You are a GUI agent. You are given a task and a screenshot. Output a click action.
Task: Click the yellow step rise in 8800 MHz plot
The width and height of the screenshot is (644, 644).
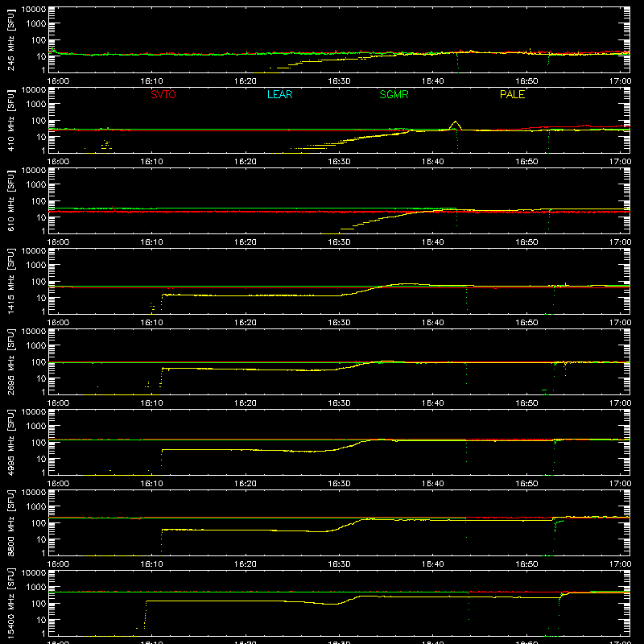(162, 540)
